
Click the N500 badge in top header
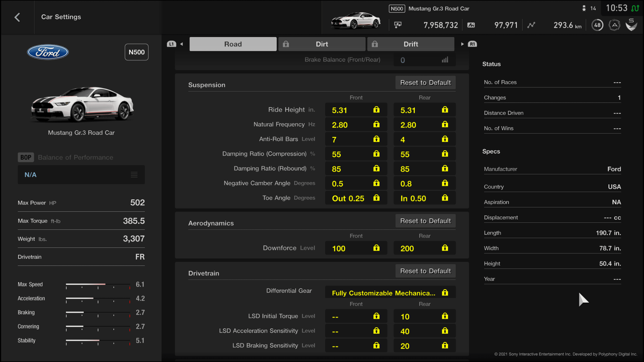click(x=397, y=9)
